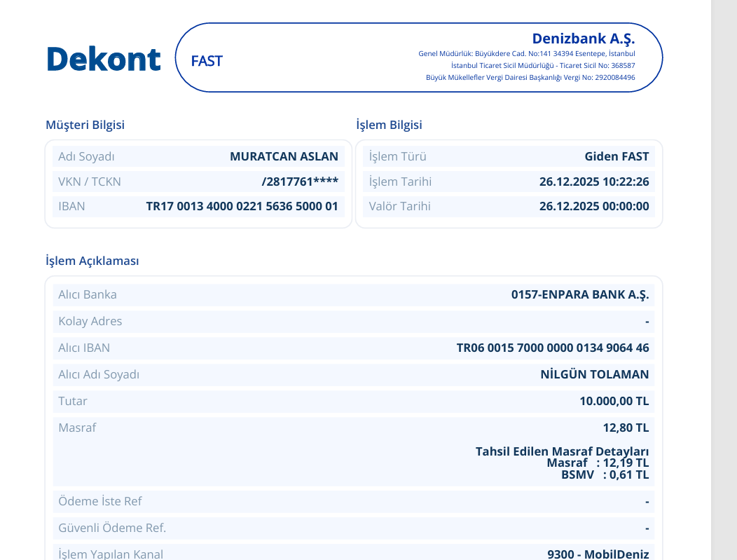Click the Kolay Adres row

(354, 322)
